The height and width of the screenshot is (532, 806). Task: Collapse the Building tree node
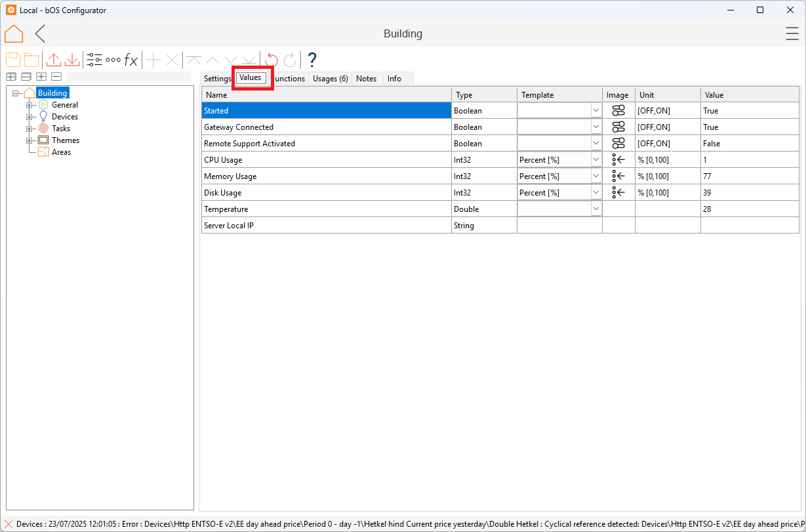point(16,93)
